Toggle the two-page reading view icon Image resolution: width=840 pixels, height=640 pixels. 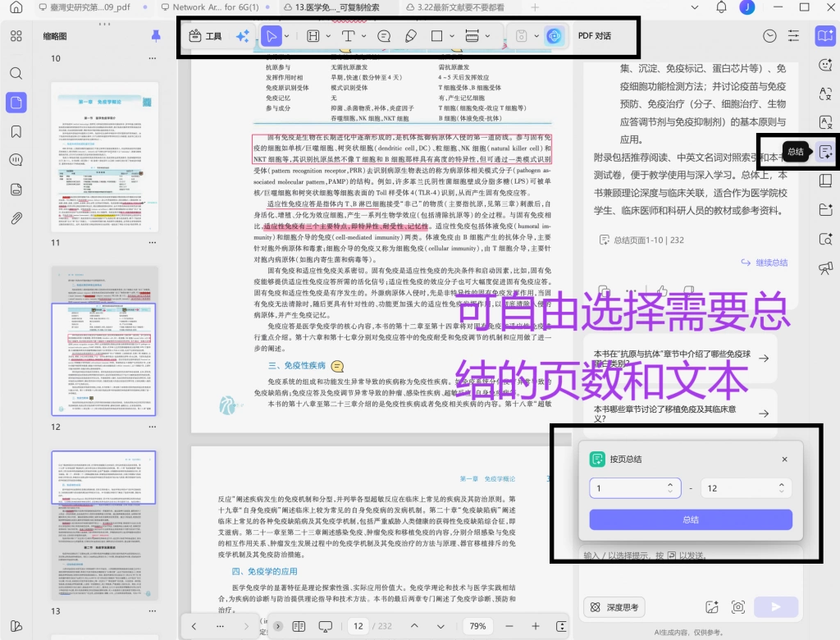tap(299, 626)
